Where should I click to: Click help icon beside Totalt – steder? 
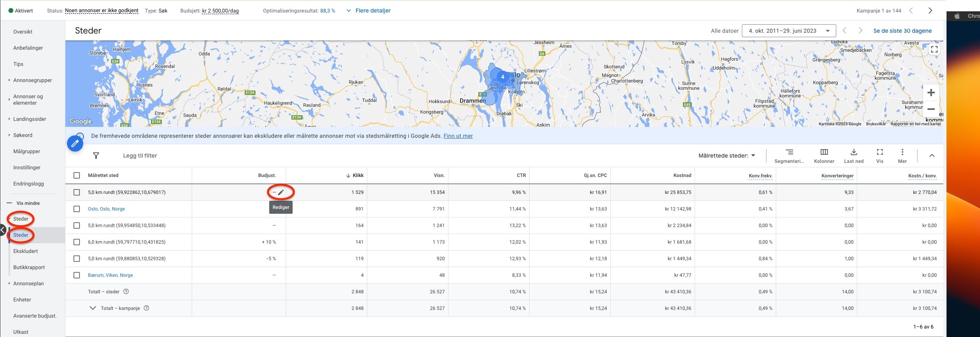(x=126, y=291)
